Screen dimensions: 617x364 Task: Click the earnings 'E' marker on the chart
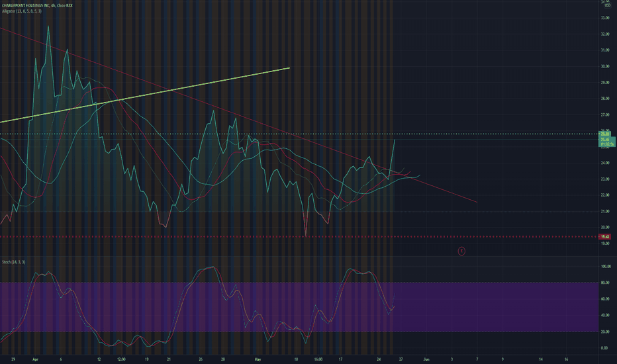tap(461, 251)
